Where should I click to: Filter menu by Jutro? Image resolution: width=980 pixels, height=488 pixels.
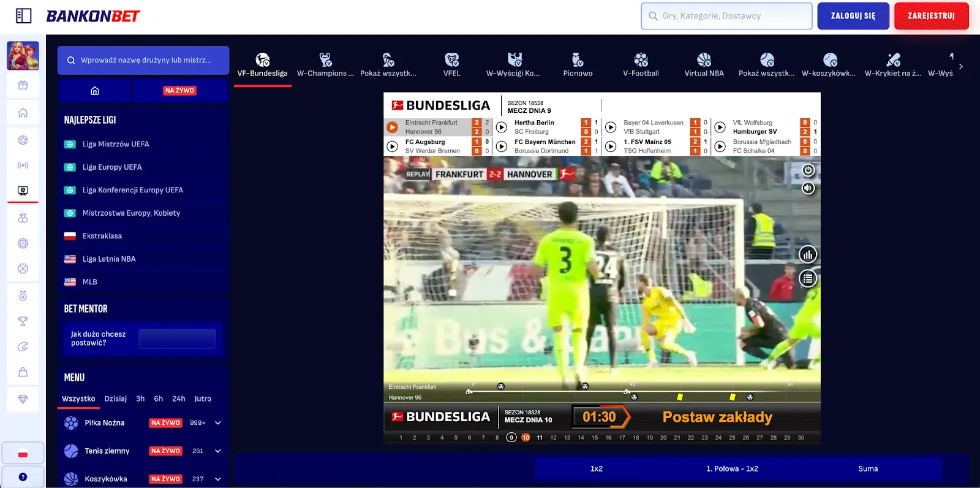pos(203,399)
